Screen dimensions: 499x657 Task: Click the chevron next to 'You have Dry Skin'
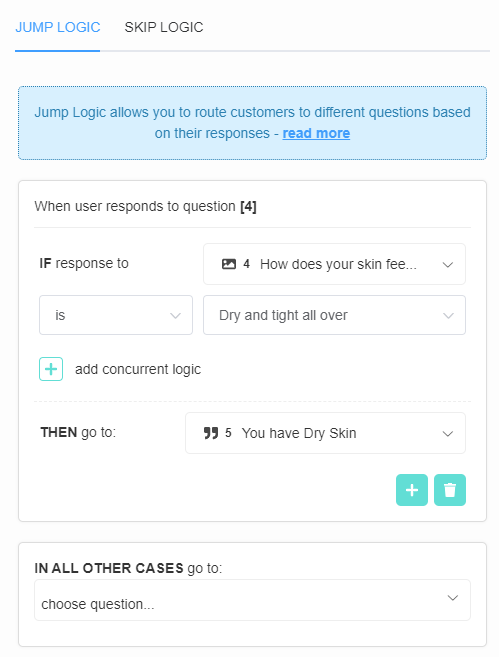pos(448,434)
